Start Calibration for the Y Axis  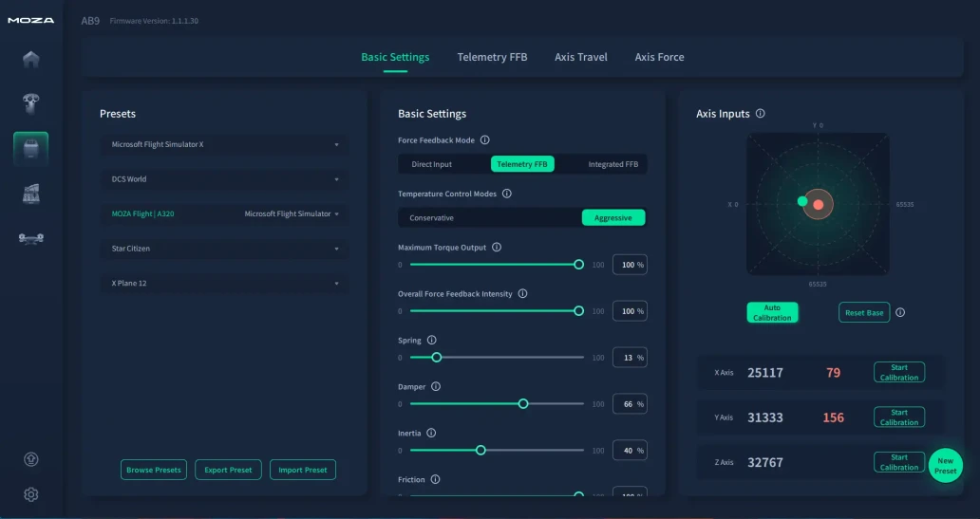[x=898, y=417]
